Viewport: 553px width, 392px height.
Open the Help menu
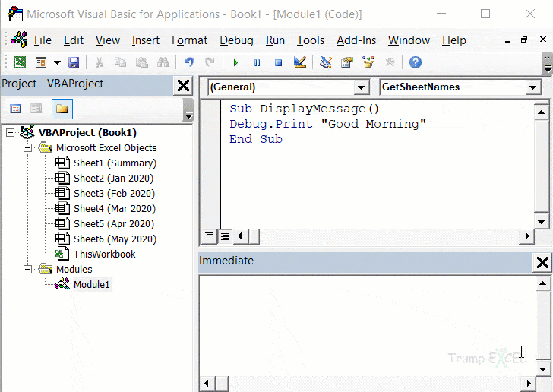[x=454, y=40]
